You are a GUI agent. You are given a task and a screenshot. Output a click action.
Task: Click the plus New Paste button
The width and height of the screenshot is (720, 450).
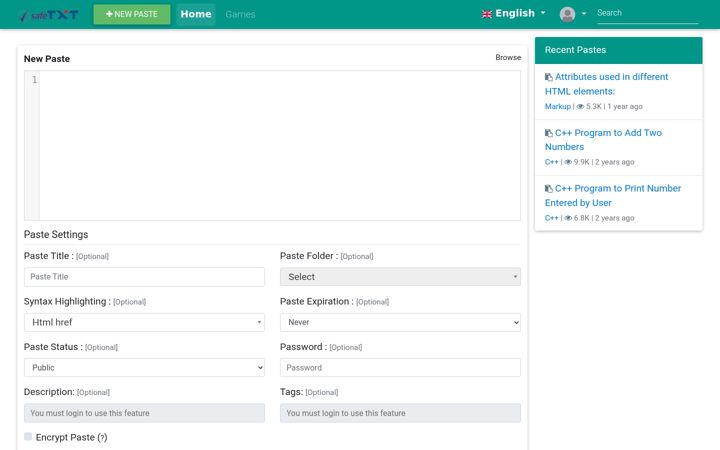tap(132, 14)
